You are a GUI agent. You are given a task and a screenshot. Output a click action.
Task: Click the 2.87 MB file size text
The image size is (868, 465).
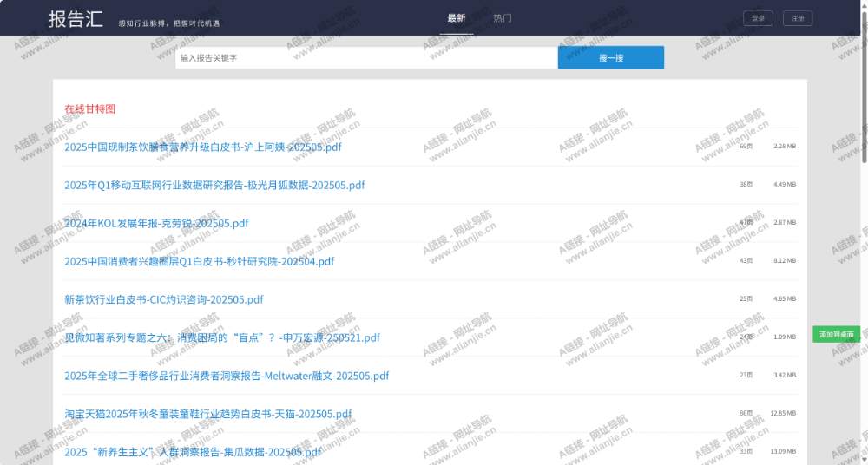pos(785,223)
